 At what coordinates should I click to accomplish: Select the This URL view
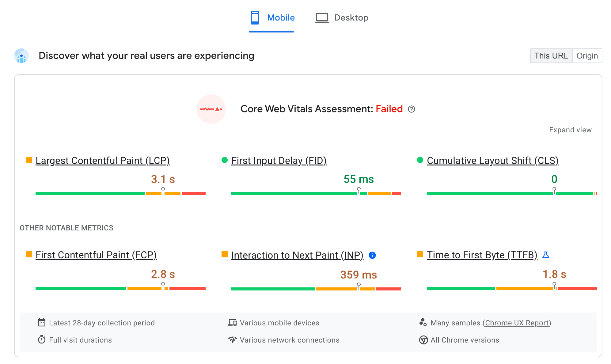pos(550,55)
